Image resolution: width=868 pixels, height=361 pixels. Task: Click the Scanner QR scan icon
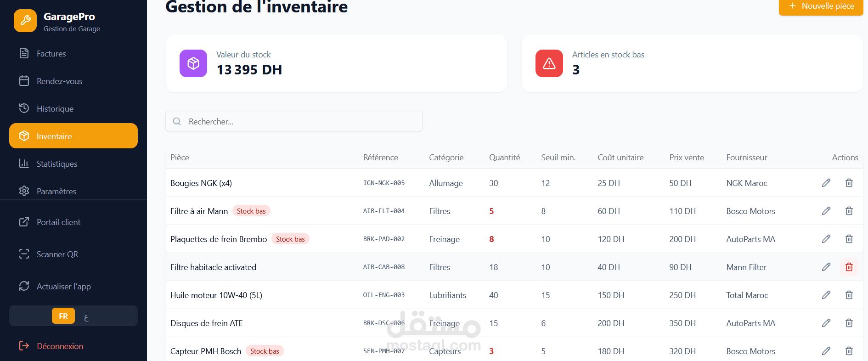pos(24,254)
